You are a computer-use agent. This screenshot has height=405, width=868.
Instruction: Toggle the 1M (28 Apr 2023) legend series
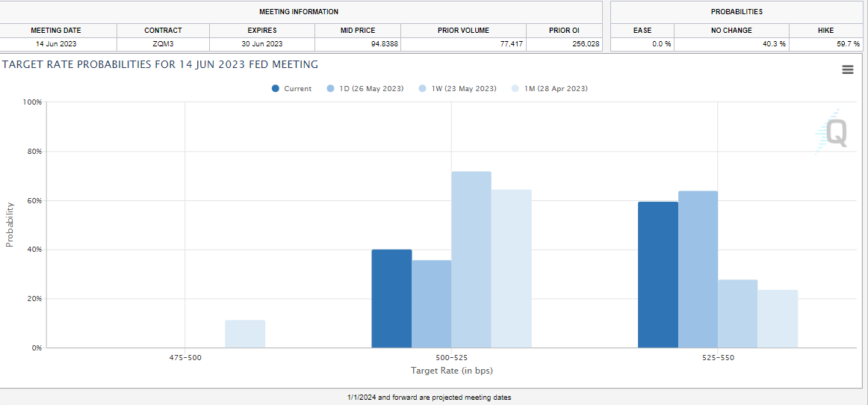point(549,89)
